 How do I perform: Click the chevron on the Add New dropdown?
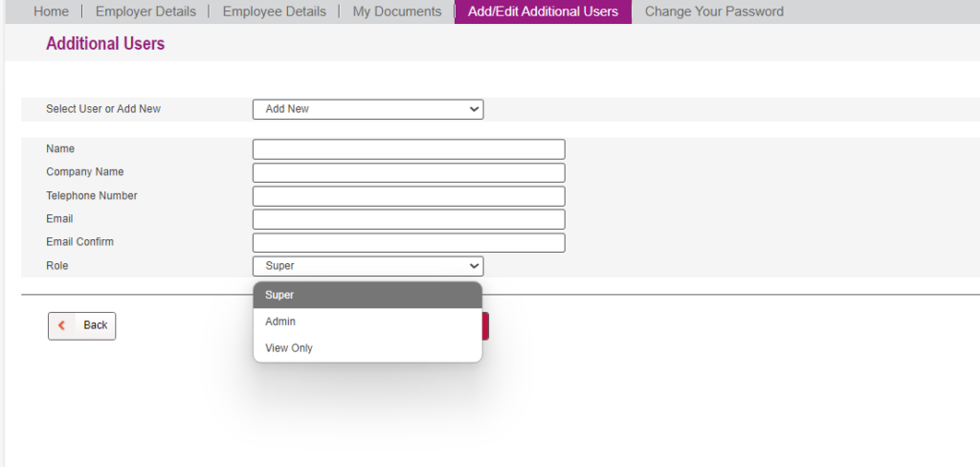tap(474, 109)
